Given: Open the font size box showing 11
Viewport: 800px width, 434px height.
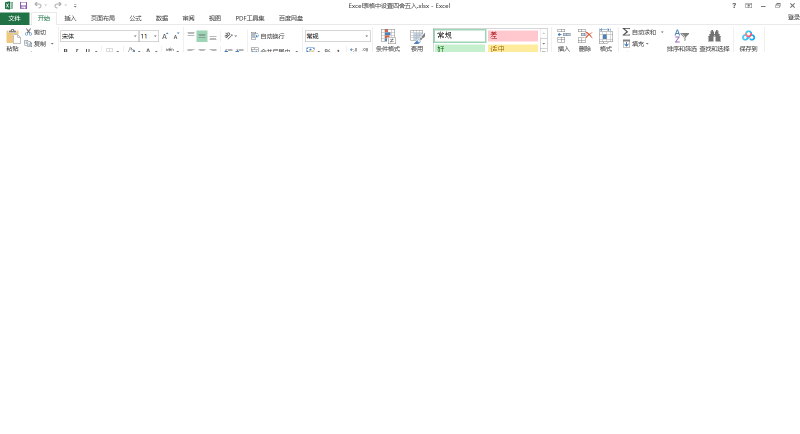Looking at the screenshot, I should click(149, 36).
